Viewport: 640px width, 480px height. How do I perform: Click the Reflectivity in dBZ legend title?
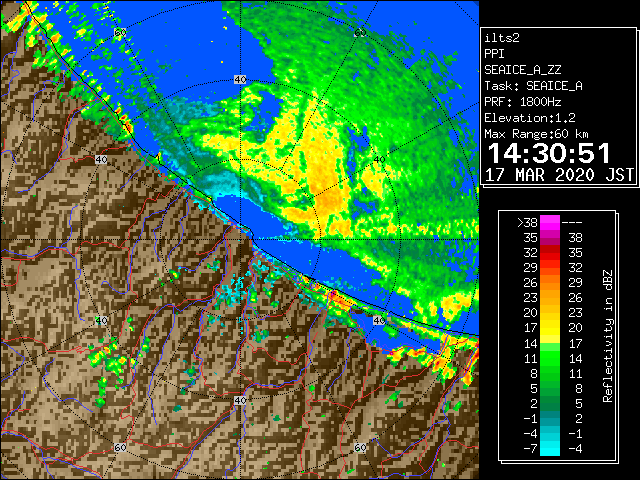coord(607,336)
